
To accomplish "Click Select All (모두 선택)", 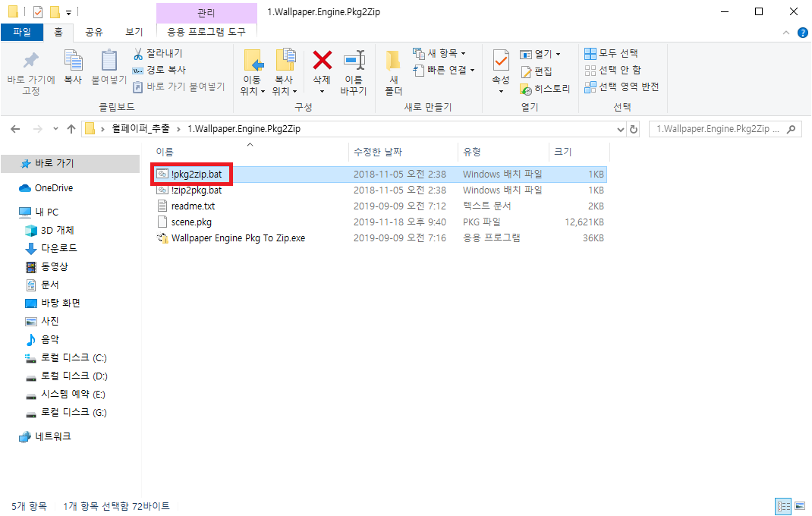I will tap(611, 53).
